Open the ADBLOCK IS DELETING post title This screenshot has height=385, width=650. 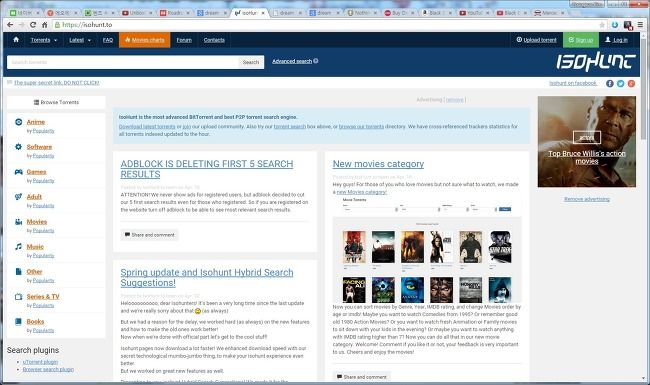(207, 169)
